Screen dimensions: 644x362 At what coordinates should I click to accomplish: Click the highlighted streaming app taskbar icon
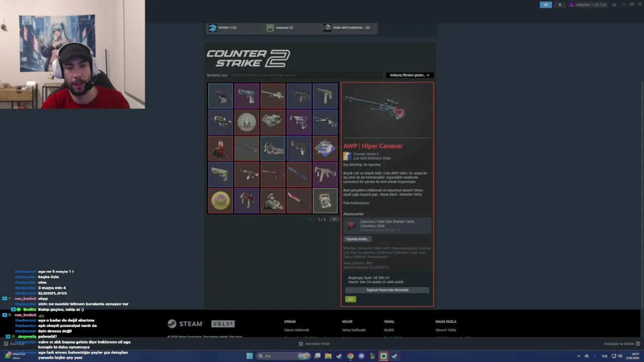(383, 356)
